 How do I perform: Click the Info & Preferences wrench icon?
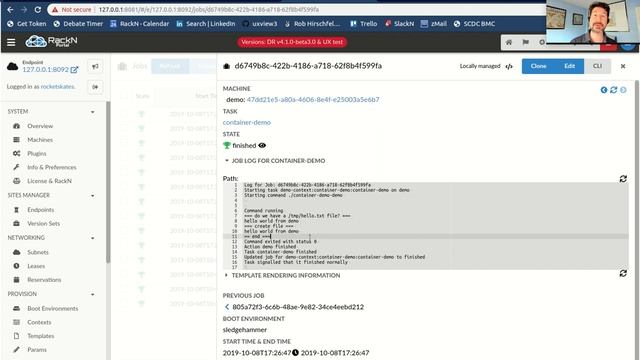coord(16,167)
